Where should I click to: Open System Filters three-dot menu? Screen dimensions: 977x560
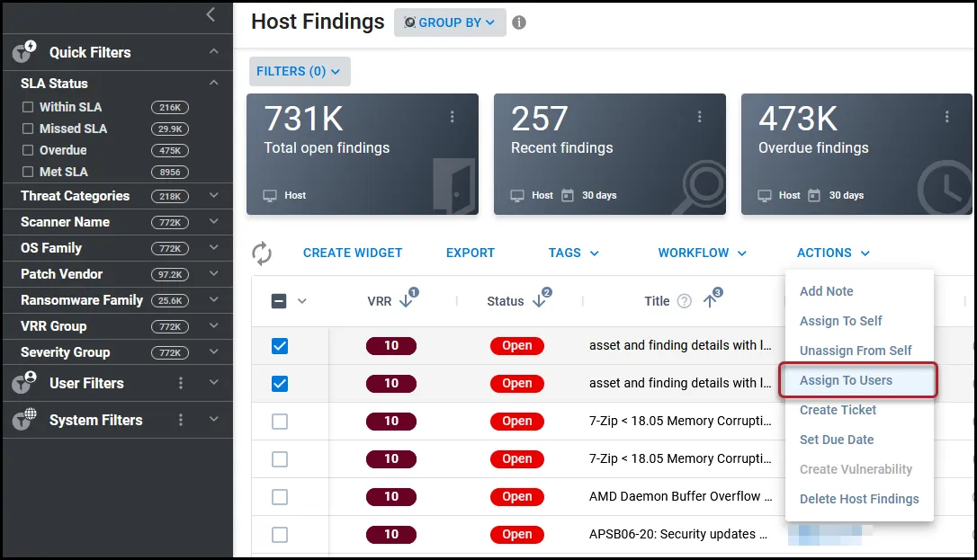pyautogui.click(x=181, y=420)
